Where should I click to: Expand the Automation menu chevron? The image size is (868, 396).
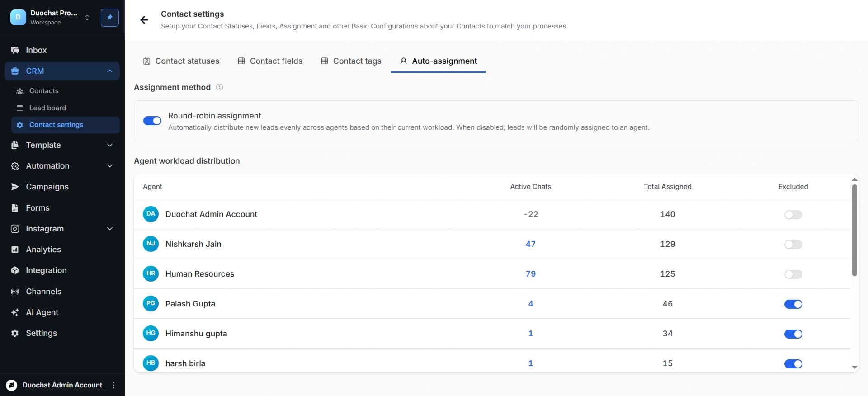tap(110, 166)
